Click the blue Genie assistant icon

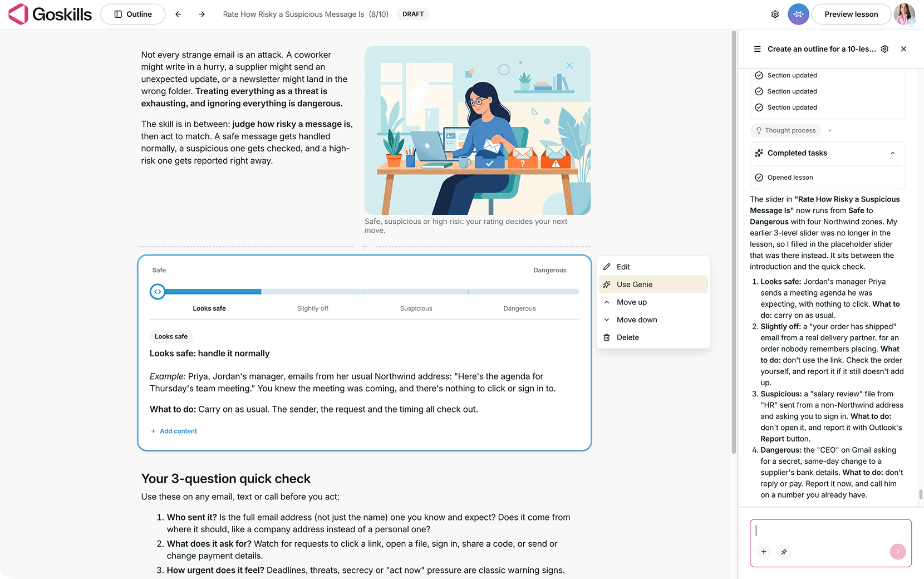tap(798, 14)
